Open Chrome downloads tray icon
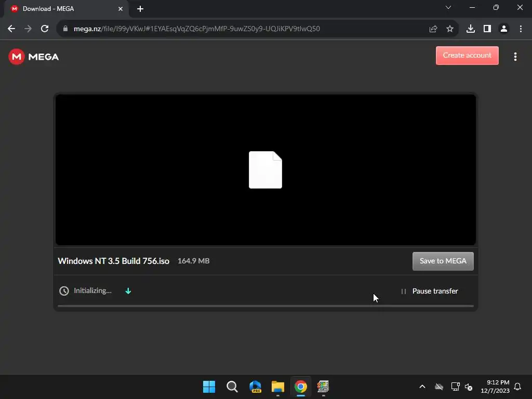Image resolution: width=532 pixels, height=399 pixels. click(471, 29)
